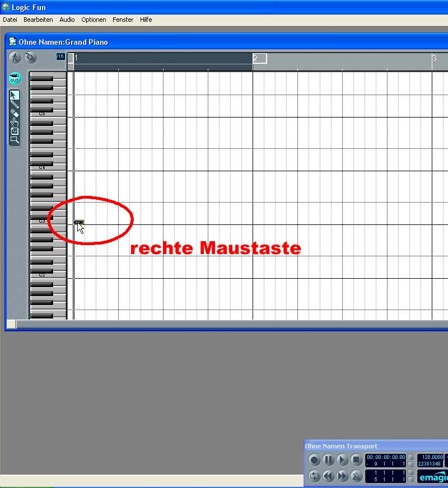Toggle the cycle loop button
The width and height of the screenshot is (448, 488).
(314, 476)
